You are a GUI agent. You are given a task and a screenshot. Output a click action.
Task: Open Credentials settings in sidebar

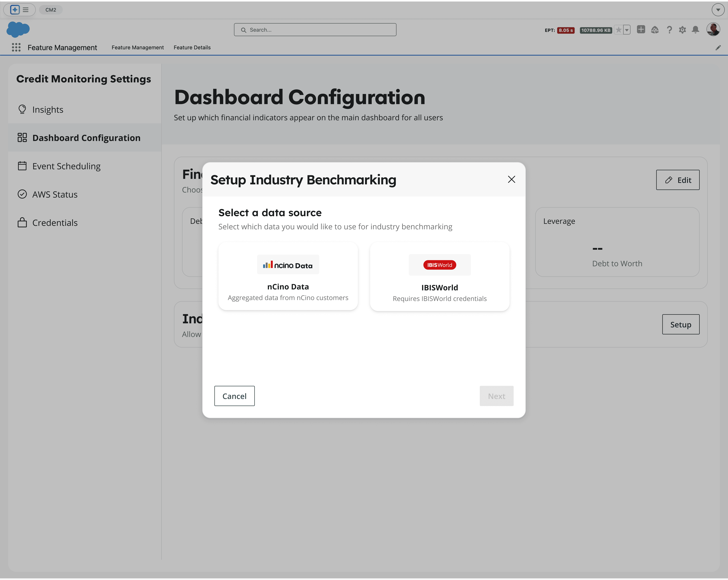pyautogui.click(x=55, y=223)
